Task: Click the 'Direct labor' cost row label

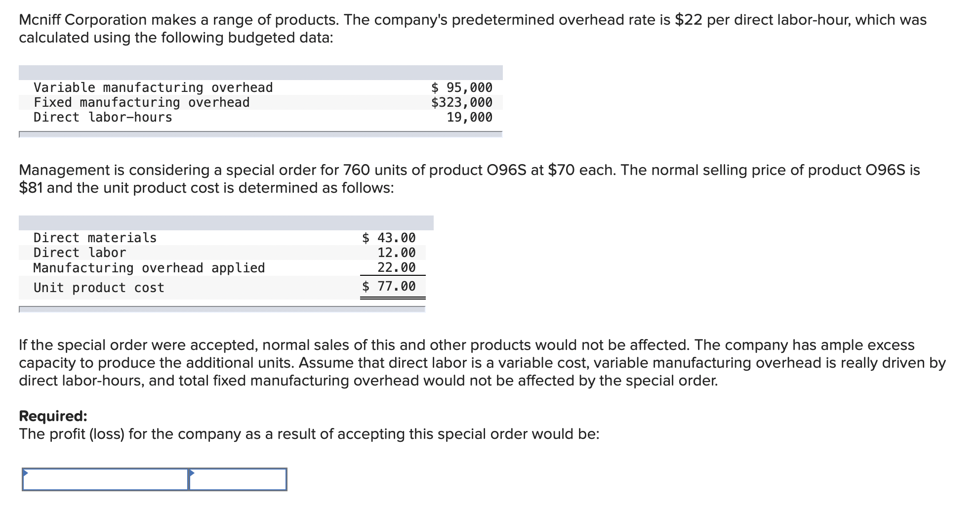Action: coord(80,253)
